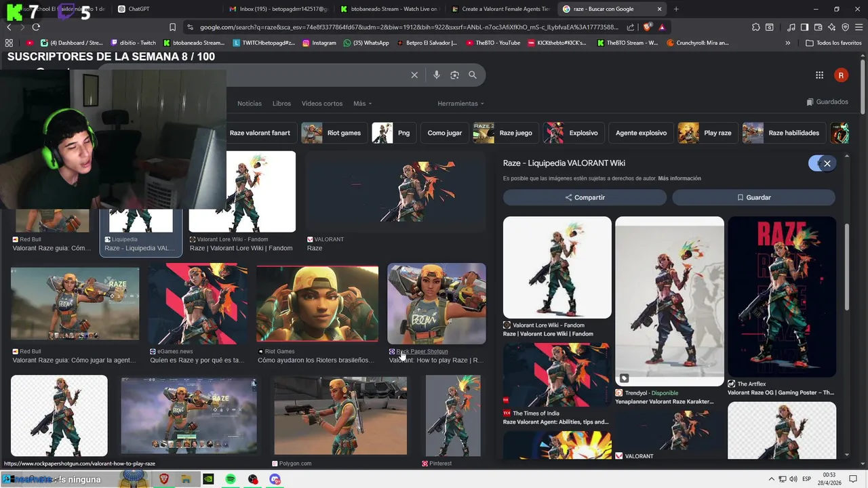868x488 pixels.
Task: Click the magnifier search icon in Google
Action: [x=473, y=75]
